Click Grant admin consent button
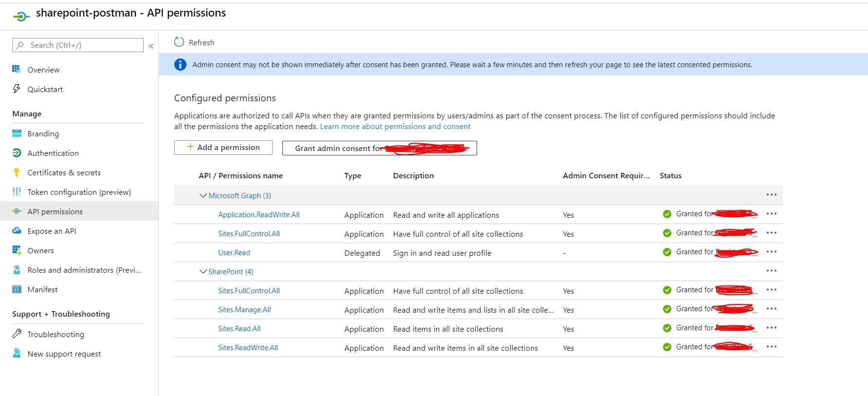The height and width of the screenshot is (396, 868). (379, 148)
